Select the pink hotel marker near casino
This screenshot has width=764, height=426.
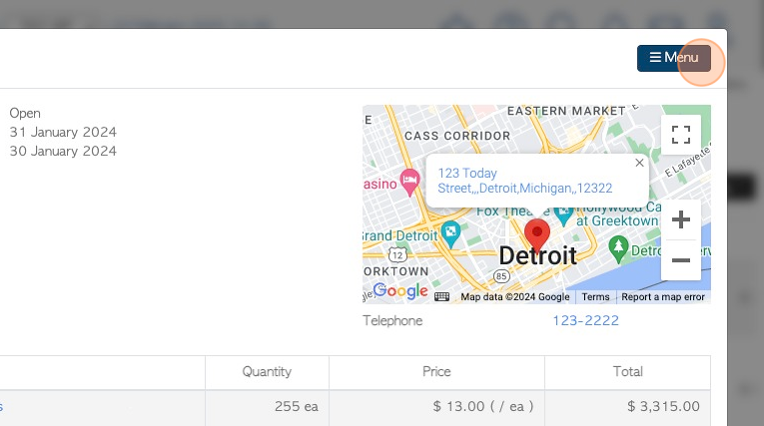click(410, 182)
